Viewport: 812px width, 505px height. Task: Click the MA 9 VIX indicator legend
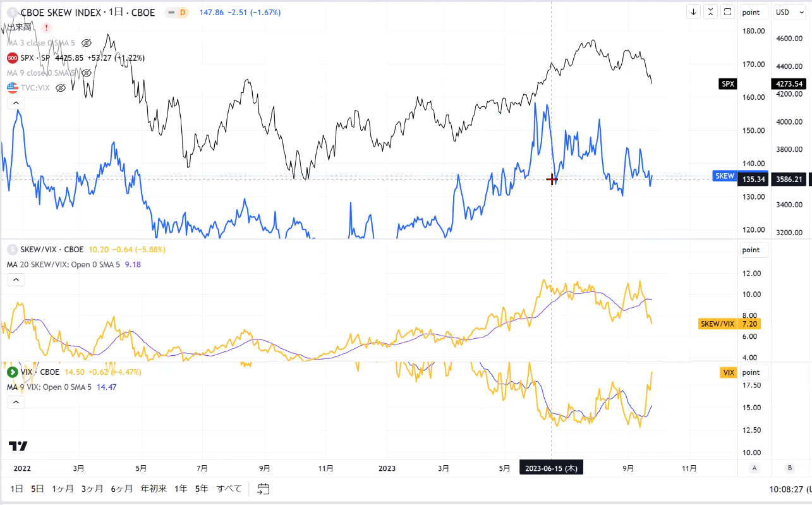point(49,387)
